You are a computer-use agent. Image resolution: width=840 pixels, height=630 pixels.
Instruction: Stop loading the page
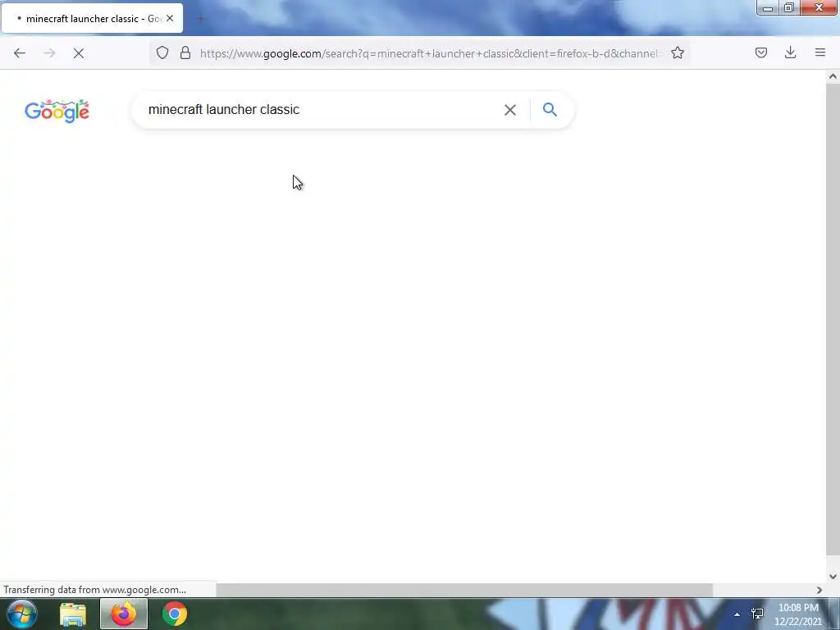coord(79,53)
